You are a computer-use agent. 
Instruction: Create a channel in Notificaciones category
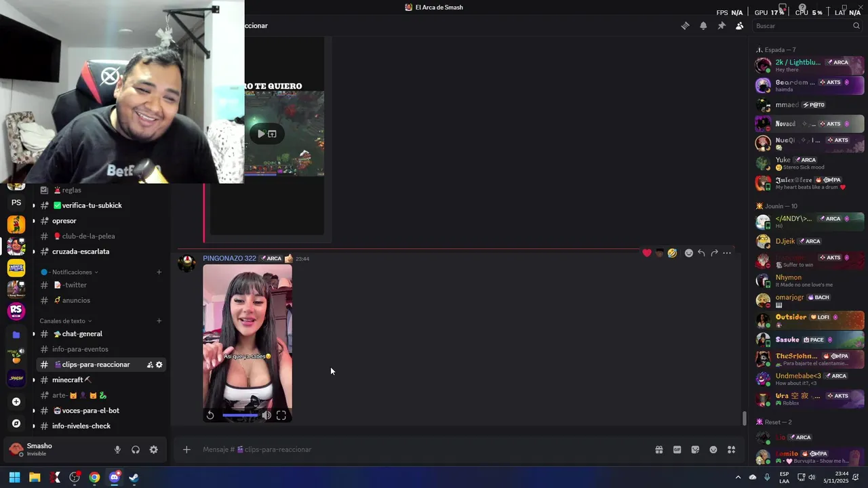[x=159, y=272]
